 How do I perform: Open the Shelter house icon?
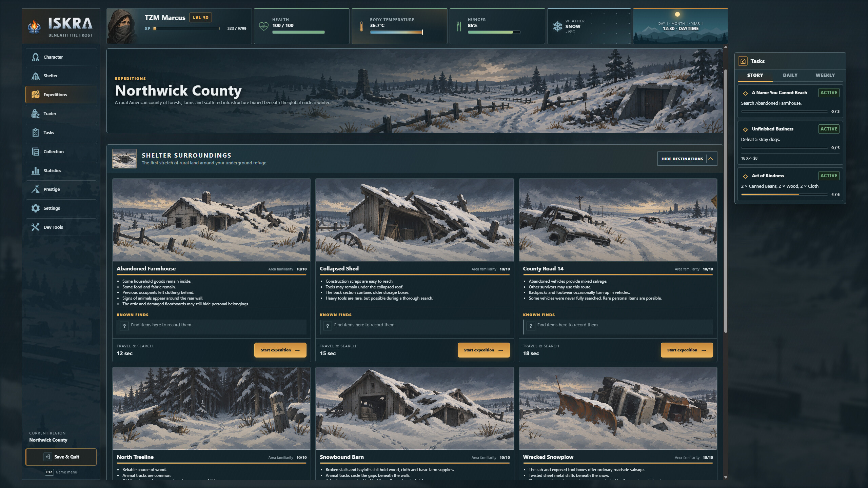click(x=35, y=76)
